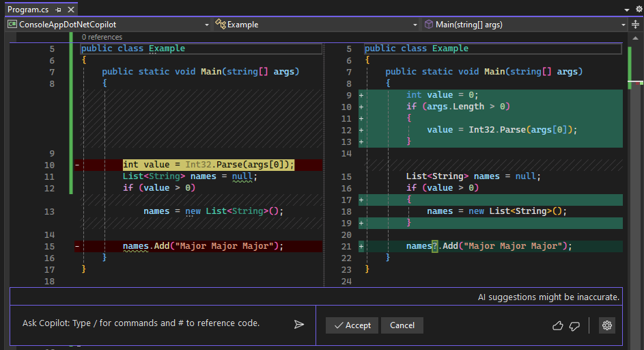
Task: Accept the Copilot suggestion
Action: 351,325
